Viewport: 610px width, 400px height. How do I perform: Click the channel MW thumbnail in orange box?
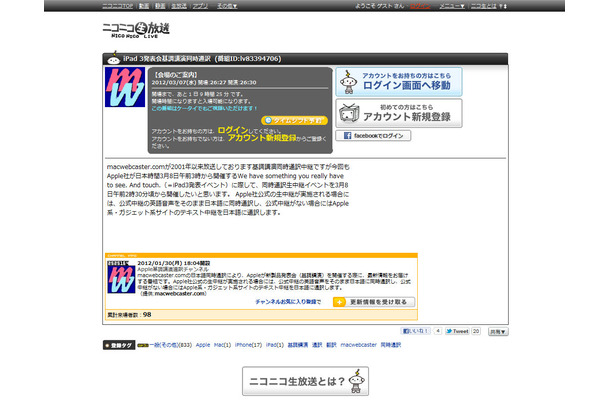tap(121, 277)
